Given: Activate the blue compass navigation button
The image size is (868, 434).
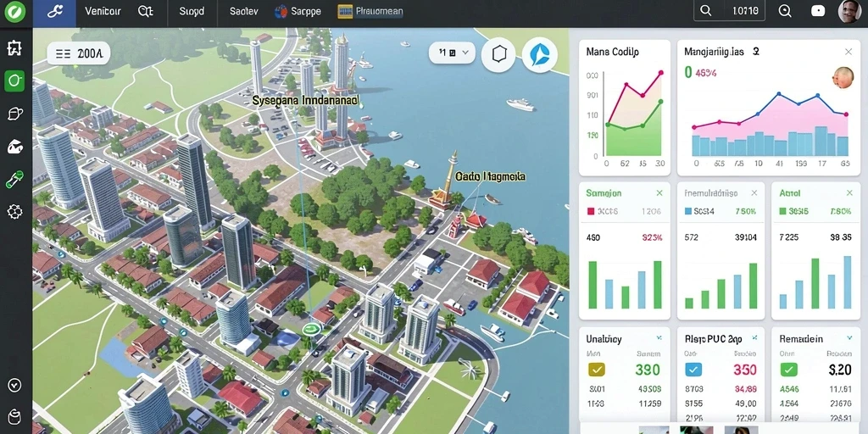Looking at the screenshot, I should pyautogui.click(x=540, y=55).
